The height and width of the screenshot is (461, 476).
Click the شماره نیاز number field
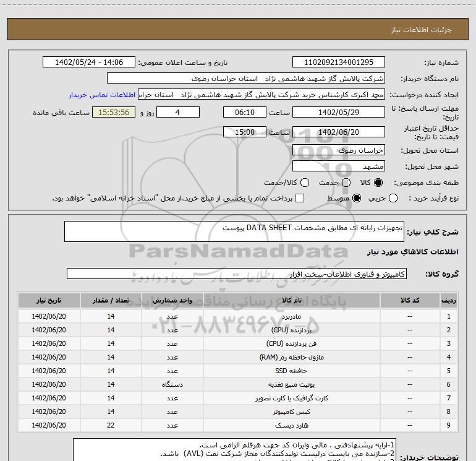click(x=338, y=62)
